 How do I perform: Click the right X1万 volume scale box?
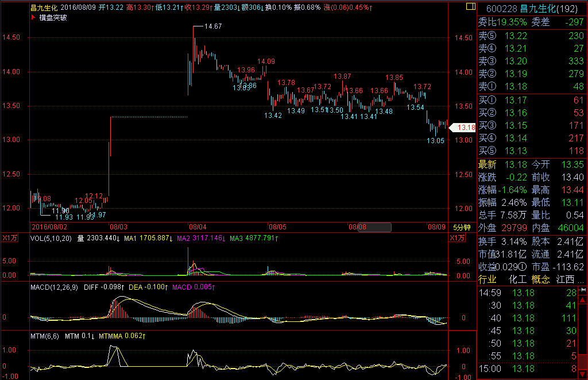457,238
